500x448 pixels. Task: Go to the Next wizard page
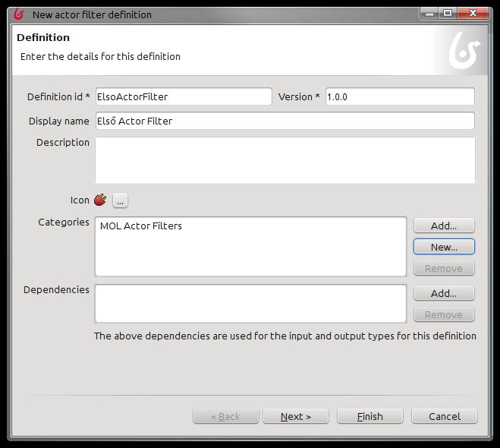pos(296,416)
